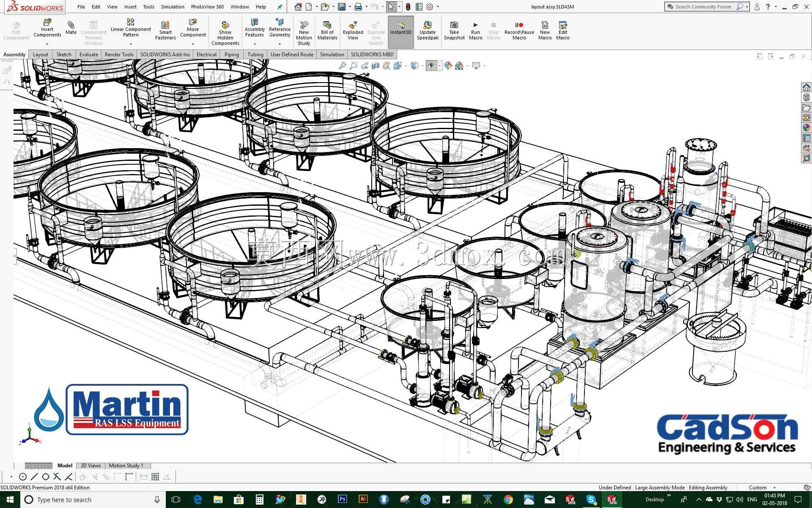
Task: Expand the Move Component dropdown arrow
Action: click(193, 44)
